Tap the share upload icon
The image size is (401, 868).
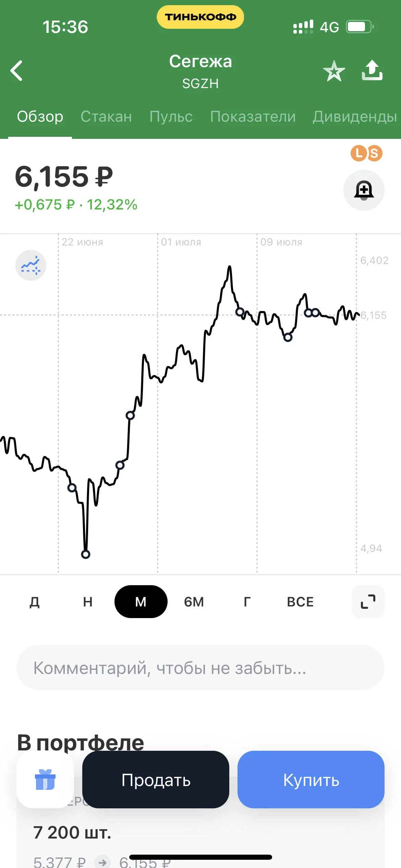372,70
